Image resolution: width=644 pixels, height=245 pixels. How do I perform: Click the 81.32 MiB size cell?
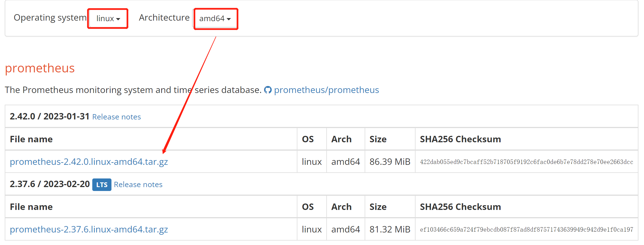390,229
